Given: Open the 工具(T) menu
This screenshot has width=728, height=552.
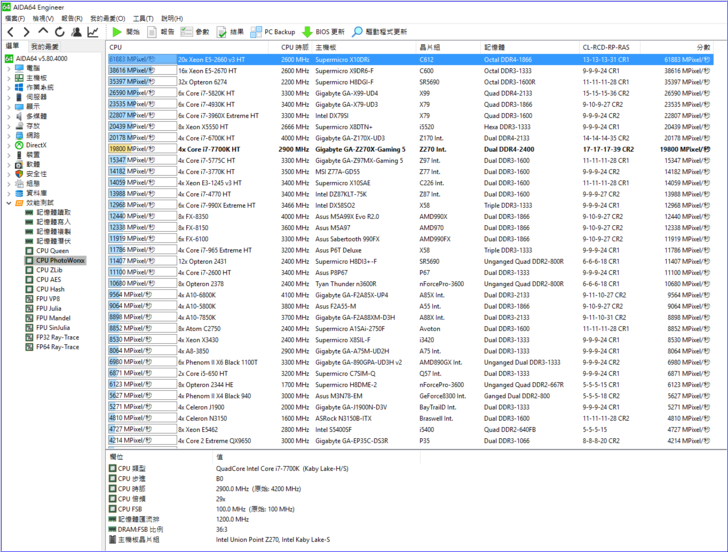Looking at the screenshot, I should (x=143, y=18).
